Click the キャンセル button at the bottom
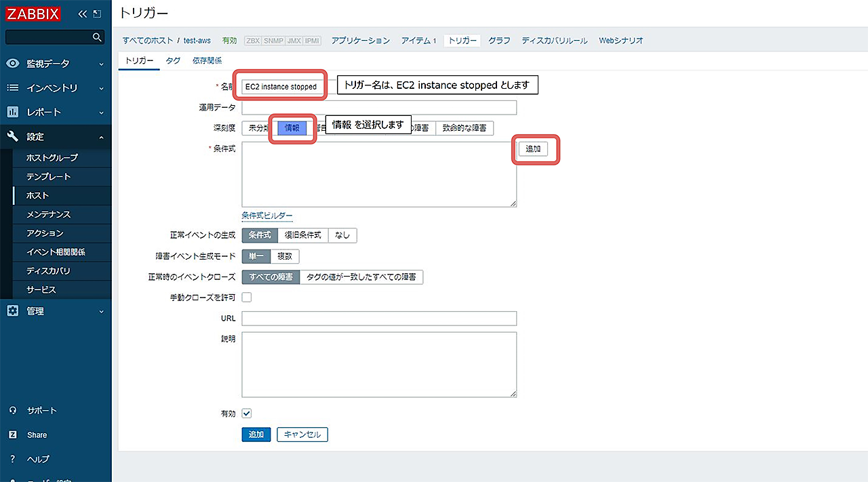 pyautogui.click(x=302, y=434)
